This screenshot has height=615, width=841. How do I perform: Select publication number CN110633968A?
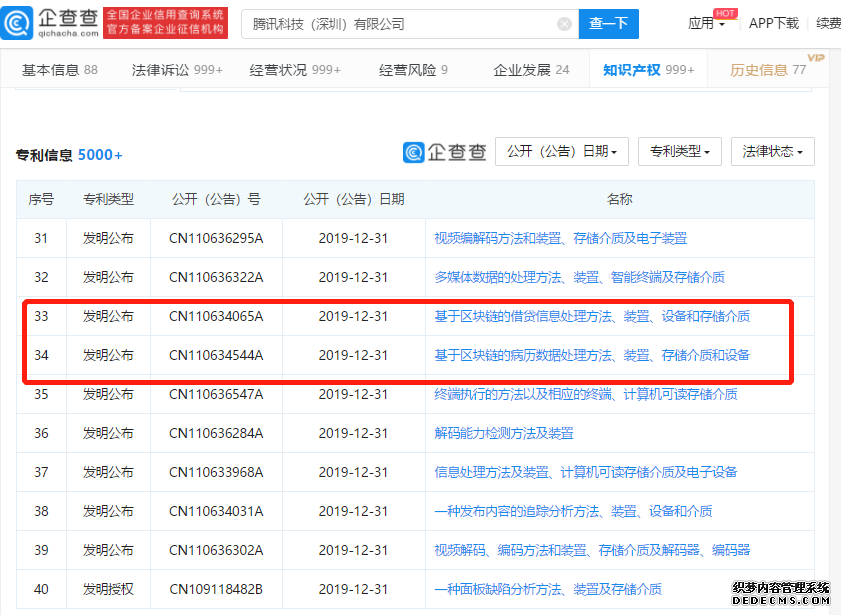[216, 472]
